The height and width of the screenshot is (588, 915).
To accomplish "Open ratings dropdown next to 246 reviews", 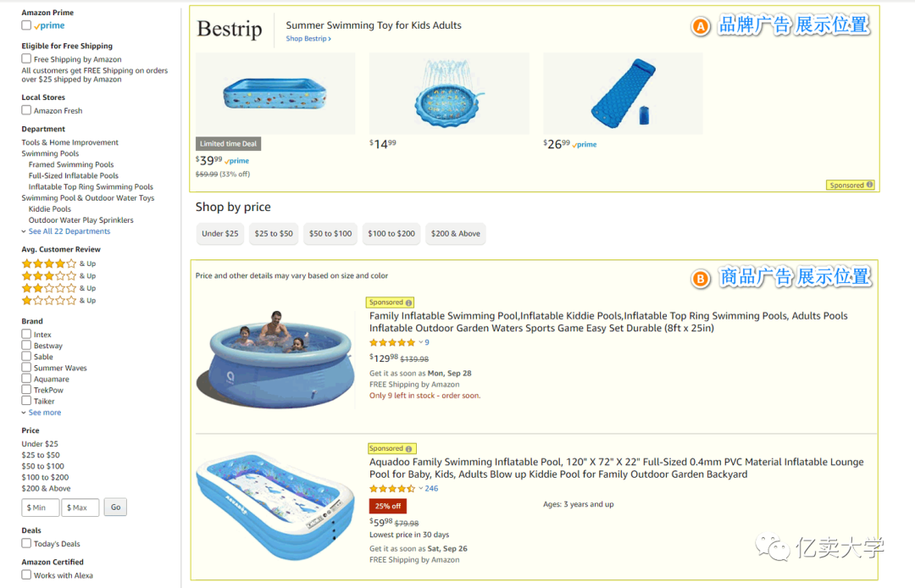I will [x=420, y=489].
